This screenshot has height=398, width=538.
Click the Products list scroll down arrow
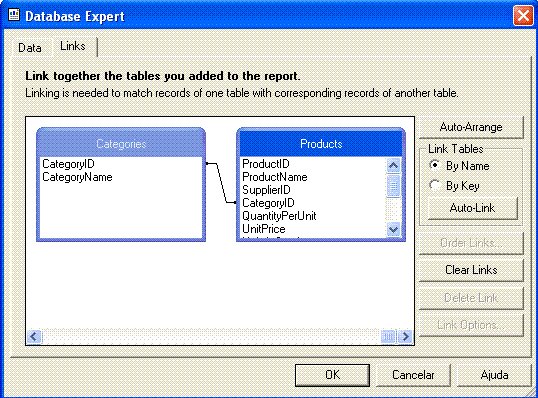[393, 229]
